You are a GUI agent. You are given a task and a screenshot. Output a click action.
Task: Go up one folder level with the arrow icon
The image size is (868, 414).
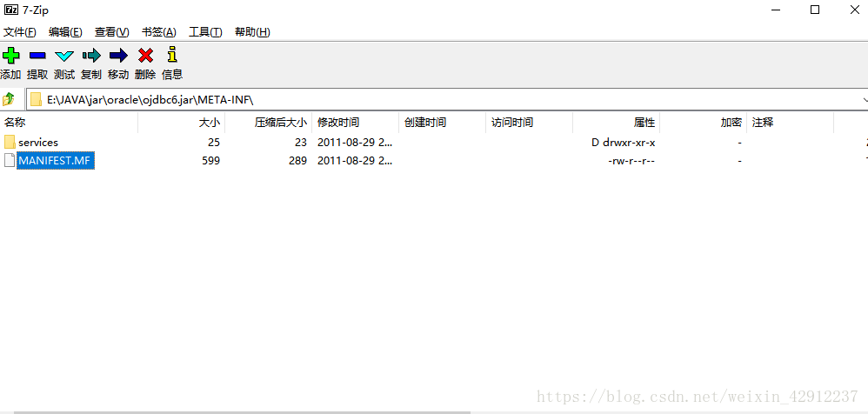coord(9,100)
